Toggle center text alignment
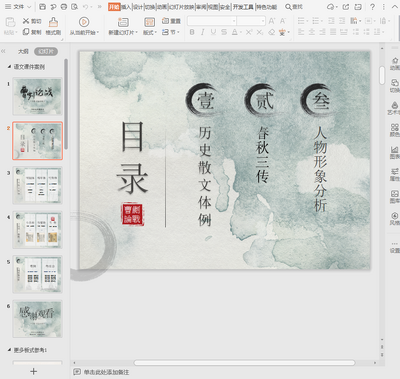400x379 pixels. click(x=312, y=32)
